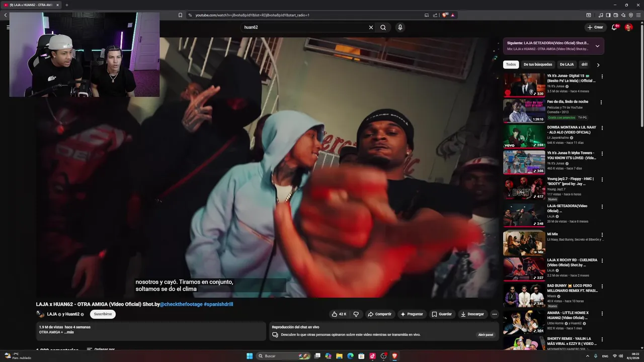
Task: Show more filter chips with the right arrow
Action: click(x=598, y=65)
